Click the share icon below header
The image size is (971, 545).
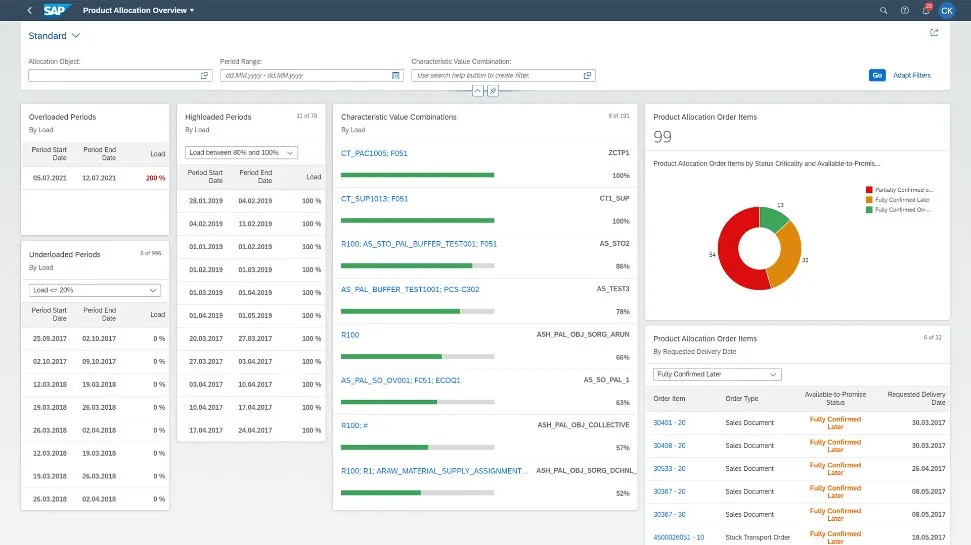[934, 32]
